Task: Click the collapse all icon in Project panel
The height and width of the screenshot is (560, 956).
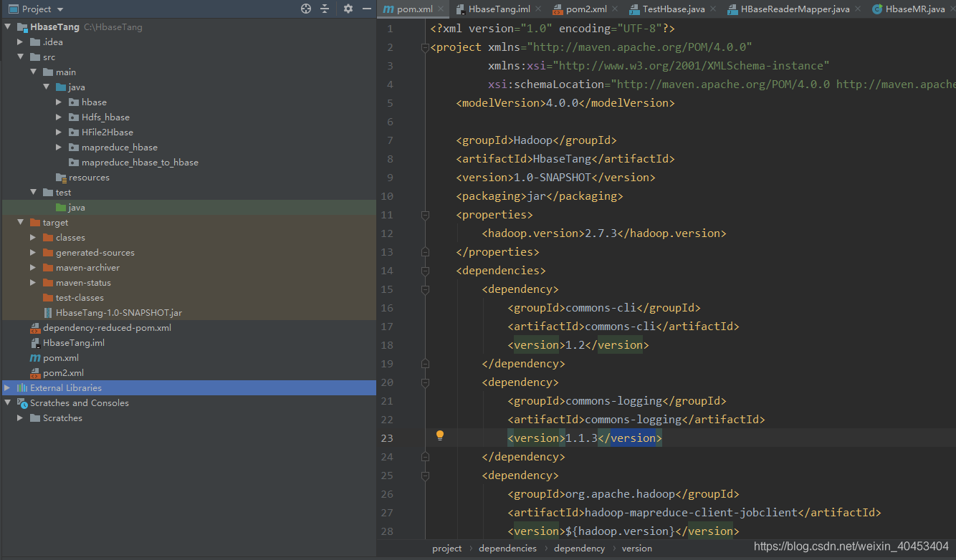Action: pos(325,9)
